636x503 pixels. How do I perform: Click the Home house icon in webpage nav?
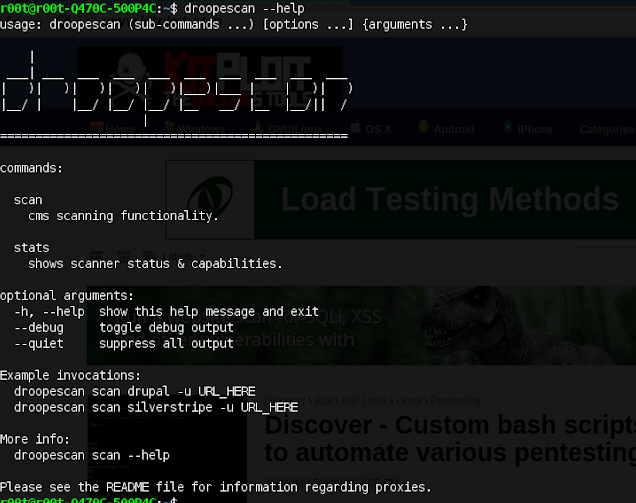click(x=97, y=128)
